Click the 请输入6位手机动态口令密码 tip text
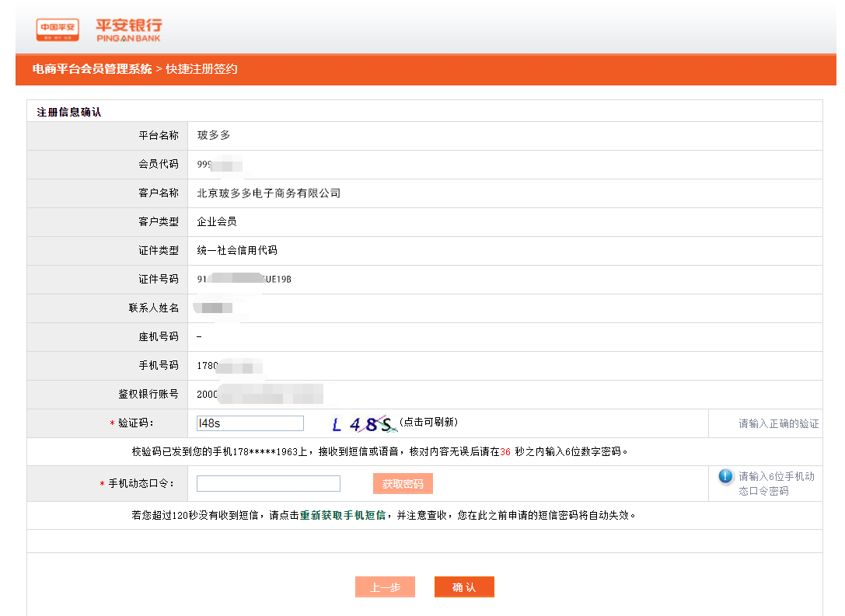This screenshot has width=845, height=616. tap(776, 483)
